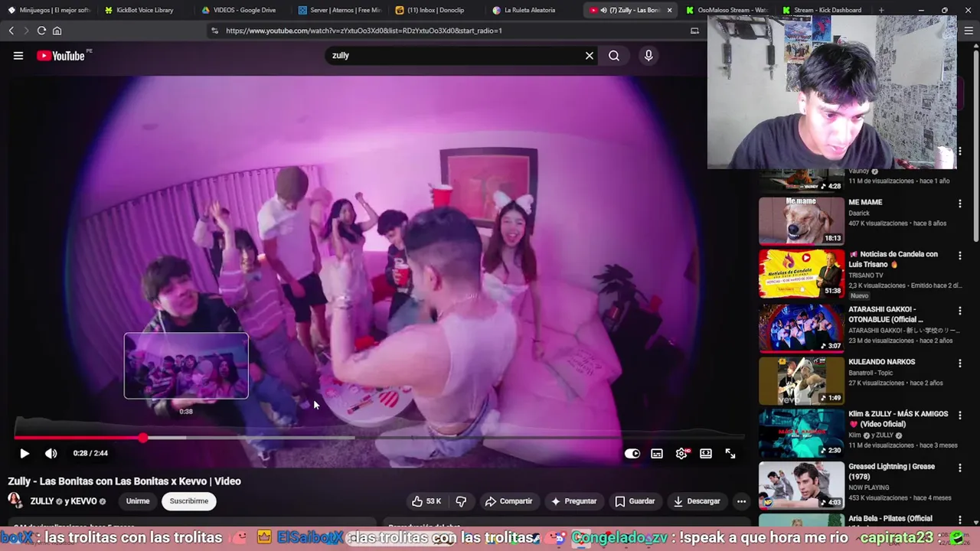980x551 pixels.
Task: Click the 0:28 / 2:44 time display
Action: tap(90, 454)
